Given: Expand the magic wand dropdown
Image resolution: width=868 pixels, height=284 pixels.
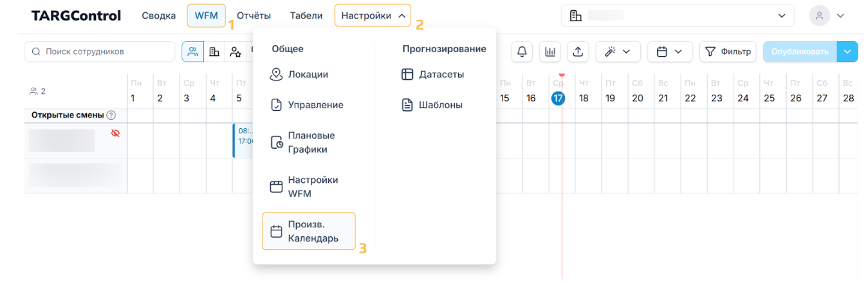Looking at the screenshot, I should point(618,52).
